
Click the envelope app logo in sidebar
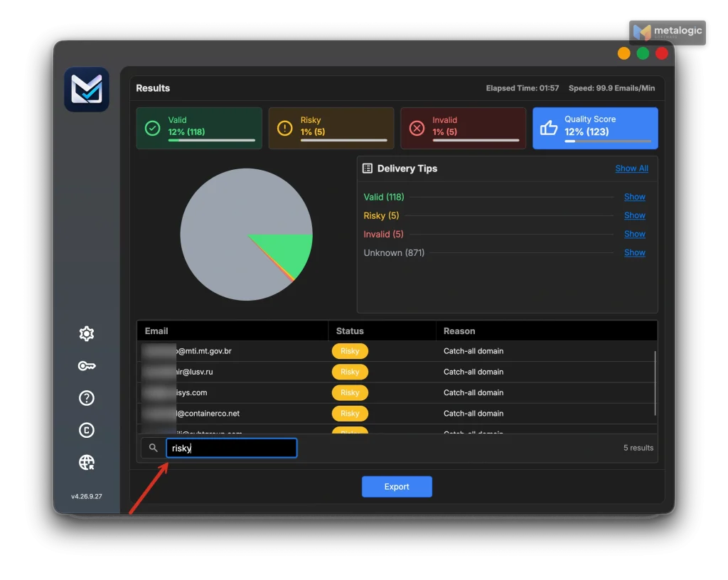click(x=87, y=90)
